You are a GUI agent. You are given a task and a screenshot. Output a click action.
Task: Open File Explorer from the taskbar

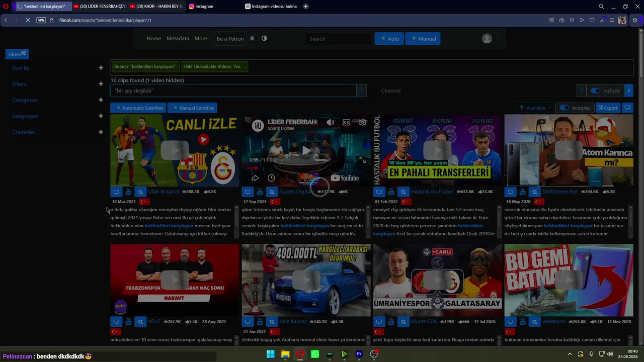pyautogui.click(x=285, y=354)
